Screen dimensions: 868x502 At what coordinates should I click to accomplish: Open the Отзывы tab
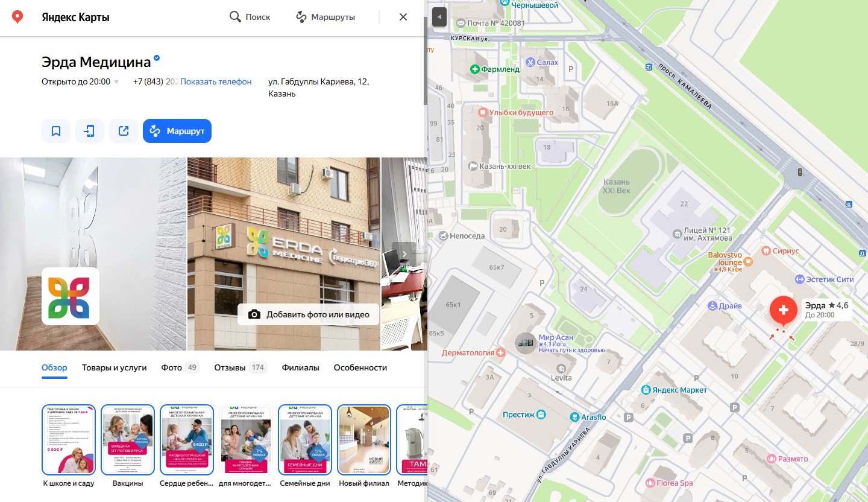[241, 367]
